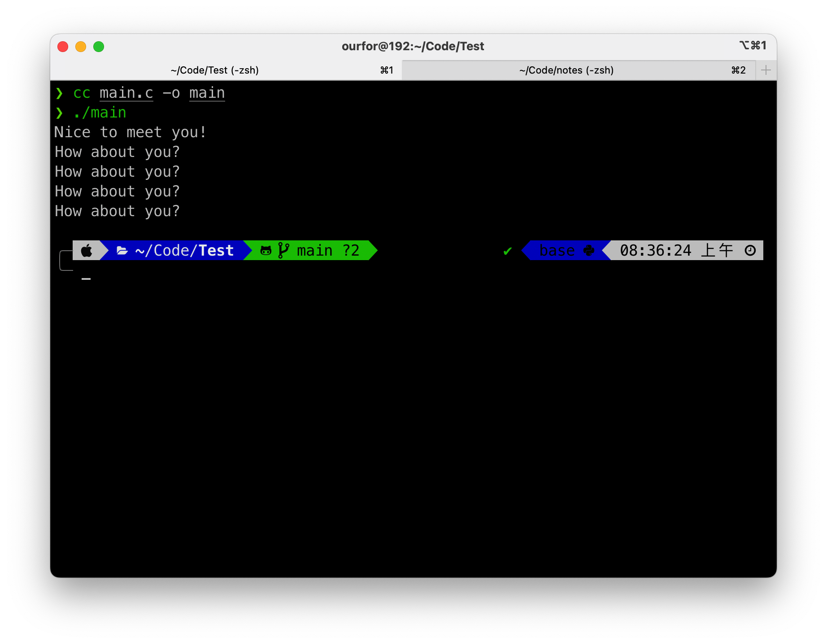Click the prompt chevron before ./main

[59, 113]
